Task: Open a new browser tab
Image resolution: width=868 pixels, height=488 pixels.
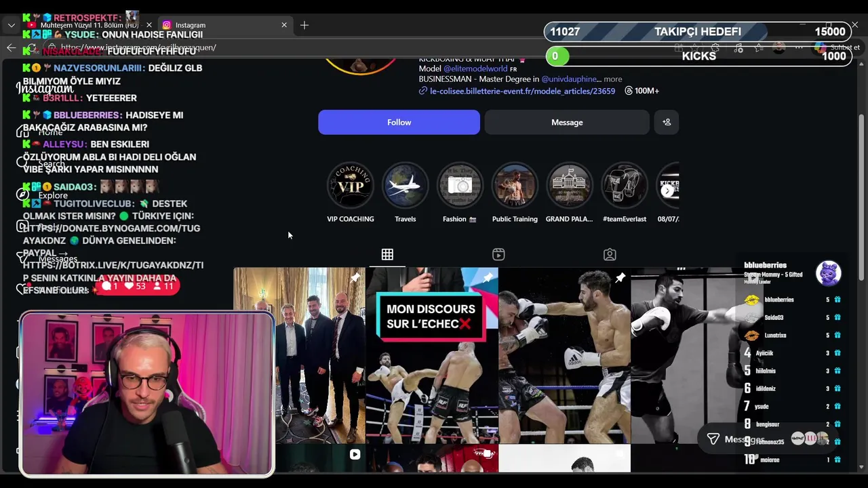Action: (304, 25)
